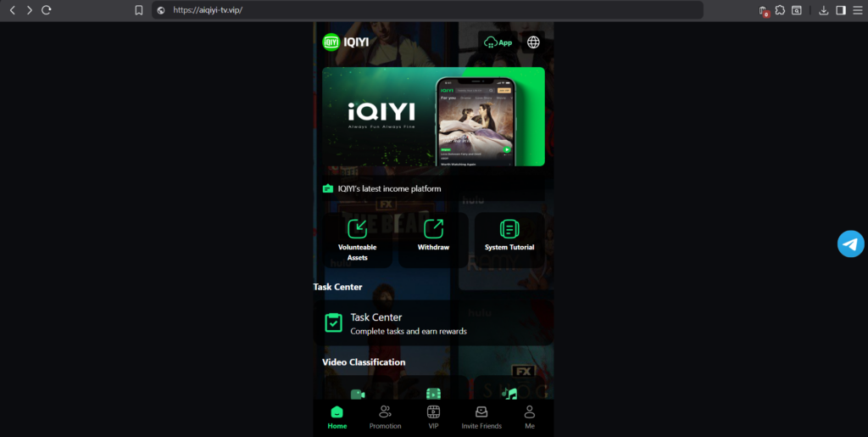Open the browser hamburger menu

[x=858, y=10]
